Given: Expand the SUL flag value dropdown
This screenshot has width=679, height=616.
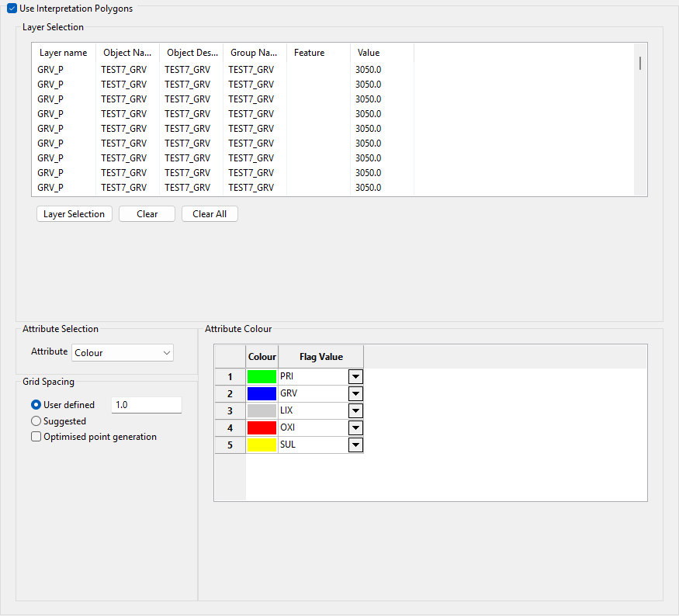Looking at the screenshot, I should click(x=355, y=445).
